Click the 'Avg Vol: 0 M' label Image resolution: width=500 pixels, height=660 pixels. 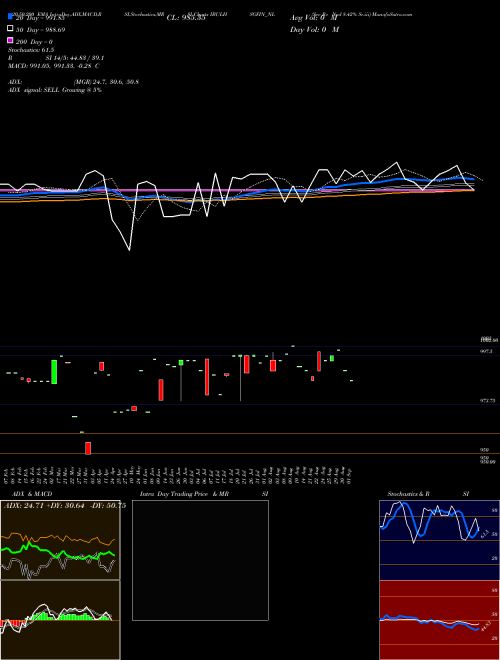click(x=314, y=18)
